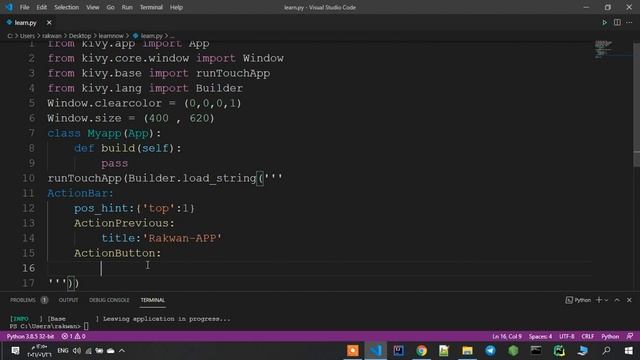Image resolution: width=640 pixels, height=360 pixels.
Task: Click rakwan in the breadcrumb path
Action: click(x=52, y=36)
